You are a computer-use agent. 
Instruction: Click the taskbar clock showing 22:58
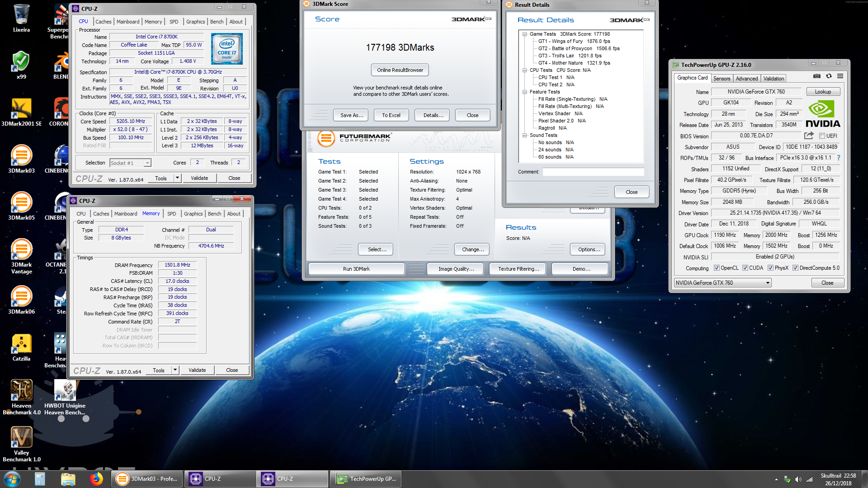point(838,479)
